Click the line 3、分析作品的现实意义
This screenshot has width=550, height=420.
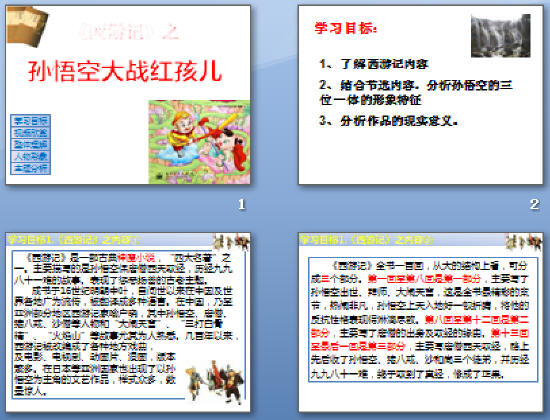click(389, 121)
